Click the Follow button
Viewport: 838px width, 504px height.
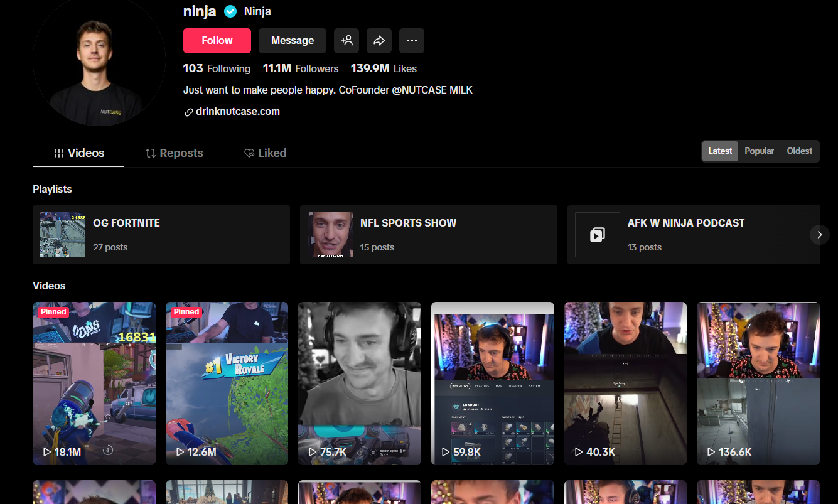tap(217, 40)
